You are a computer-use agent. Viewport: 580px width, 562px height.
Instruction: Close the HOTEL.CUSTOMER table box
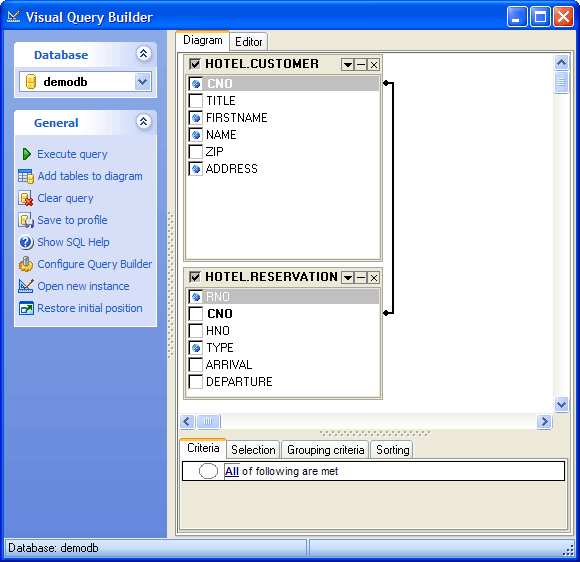(x=374, y=65)
